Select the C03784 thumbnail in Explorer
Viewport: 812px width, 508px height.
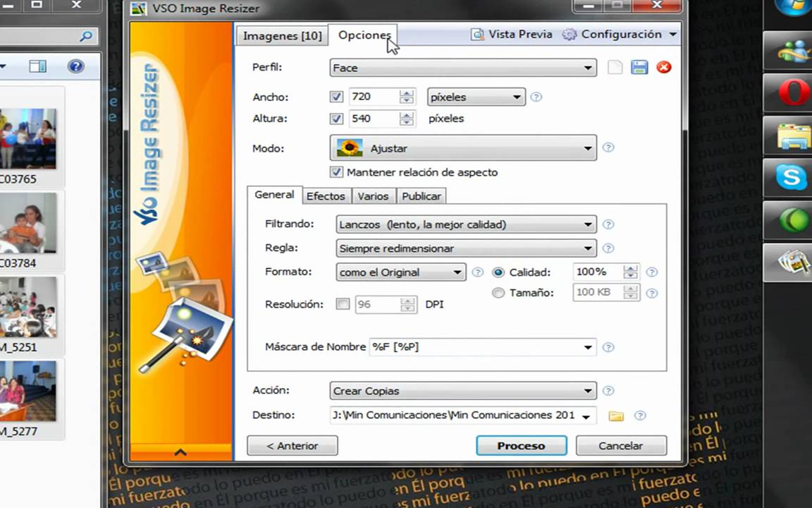click(28, 223)
